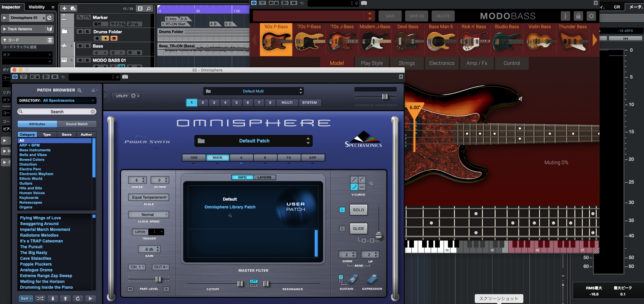Image resolution: width=644 pixels, height=304 pixels.
Task: Click the Omnisphere 01 edit instrument icon in Inspector
Action: 50,18
